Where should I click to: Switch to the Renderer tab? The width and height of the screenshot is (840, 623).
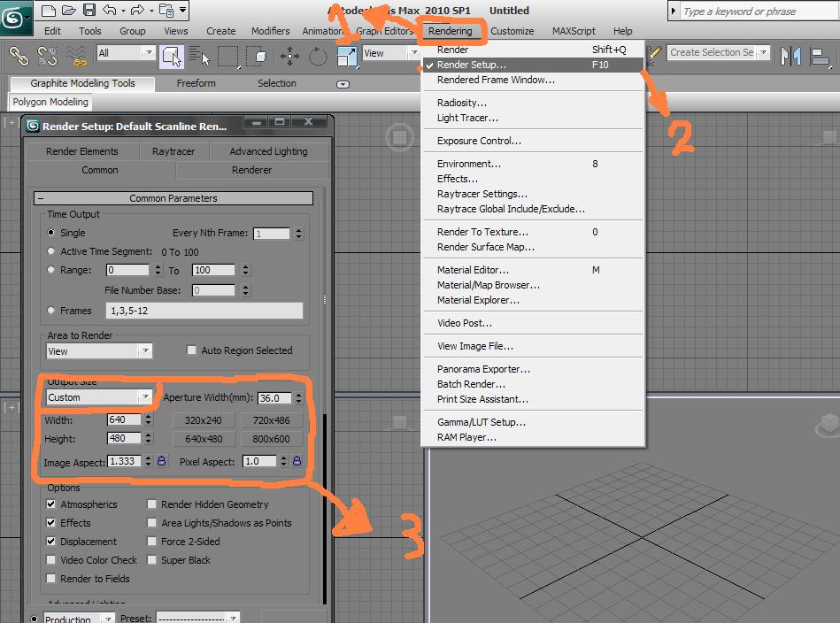click(x=251, y=170)
